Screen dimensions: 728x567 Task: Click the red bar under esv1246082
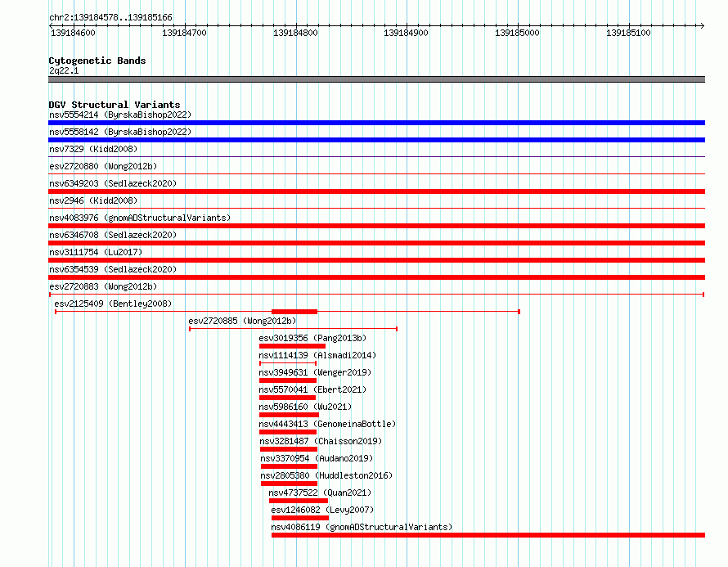click(x=300, y=518)
